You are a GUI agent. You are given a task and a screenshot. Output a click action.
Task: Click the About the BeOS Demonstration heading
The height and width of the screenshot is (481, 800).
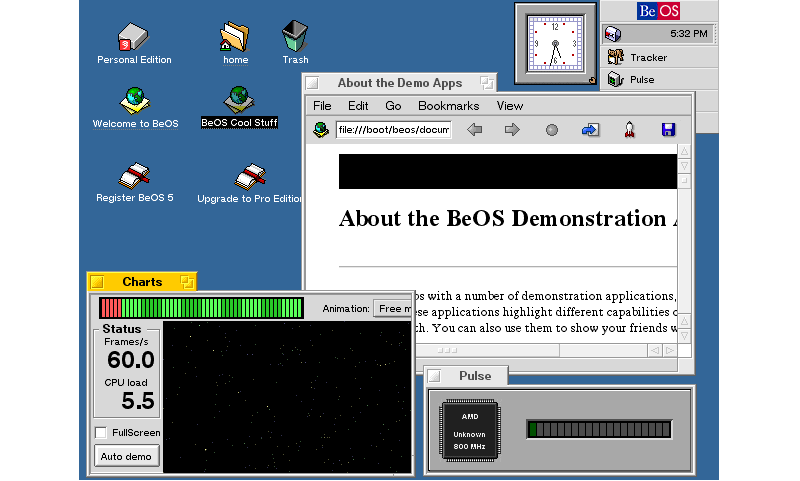click(x=508, y=218)
